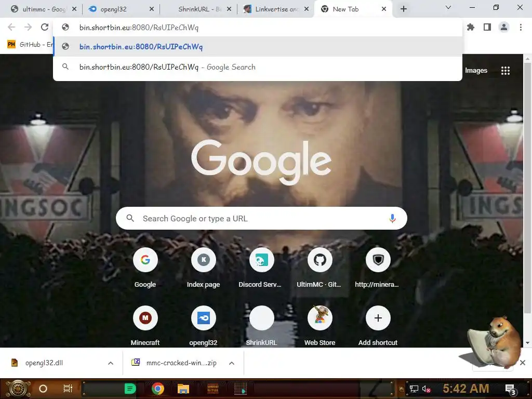Viewport: 532px width, 399px height.
Task: Close the Linkvertise tab
Action: (307, 9)
